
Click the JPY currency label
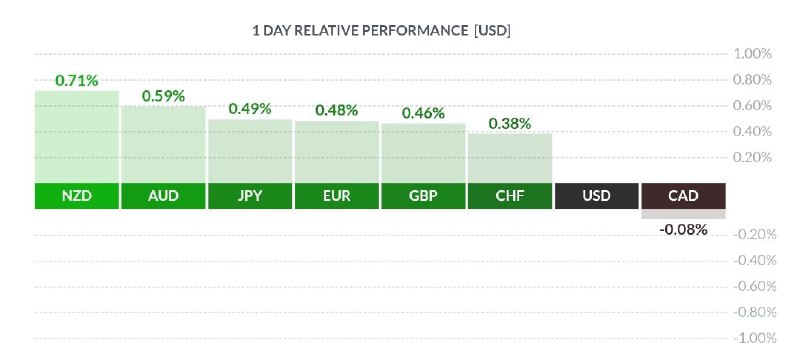click(250, 196)
